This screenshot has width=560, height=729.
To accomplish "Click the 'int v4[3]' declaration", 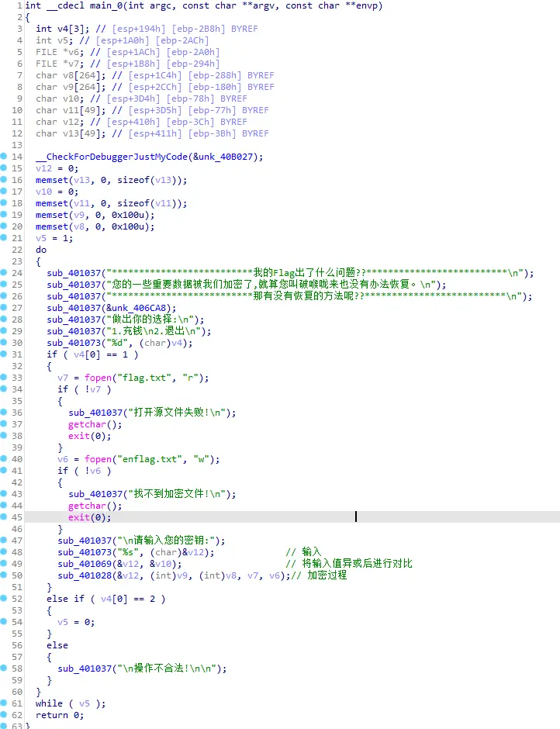I will coord(62,29).
